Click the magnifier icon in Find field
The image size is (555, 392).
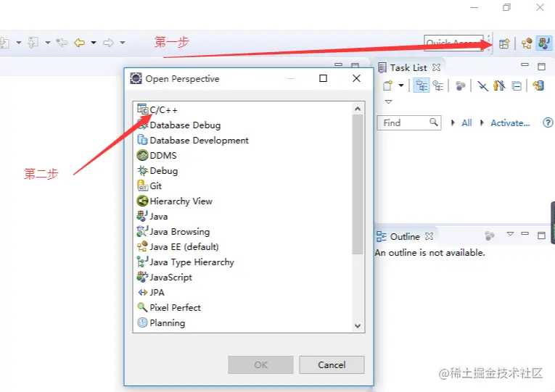(x=434, y=122)
